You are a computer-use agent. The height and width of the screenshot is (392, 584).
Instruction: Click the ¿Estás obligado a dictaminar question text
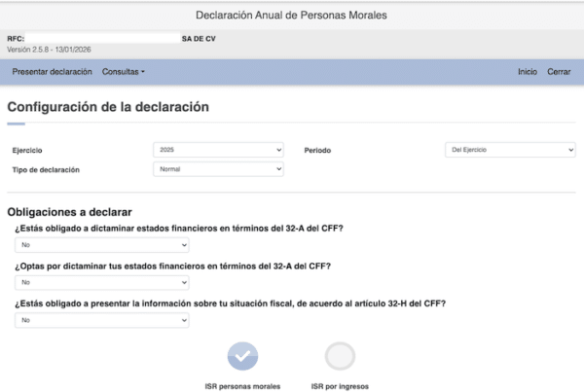179,229
